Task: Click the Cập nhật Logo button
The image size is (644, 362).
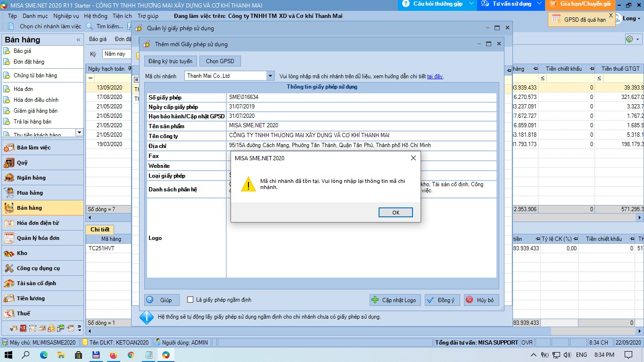Action: pyautogui.click(x=395, y=300)
